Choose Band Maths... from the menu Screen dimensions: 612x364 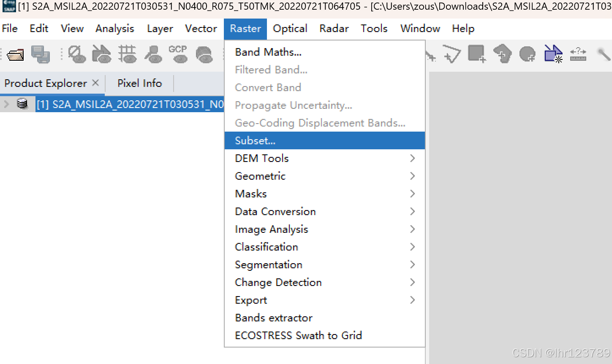coord(324,52)
